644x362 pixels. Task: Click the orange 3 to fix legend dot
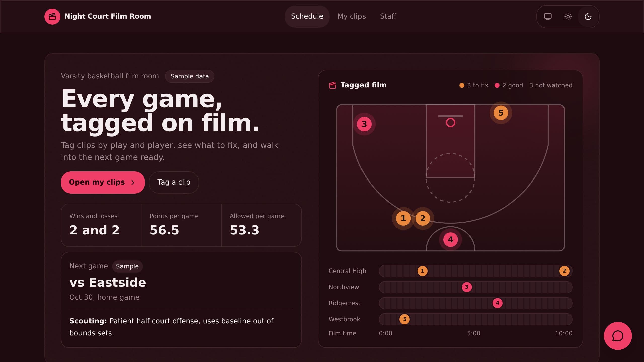pyautogui.click(x=462, y=85)
